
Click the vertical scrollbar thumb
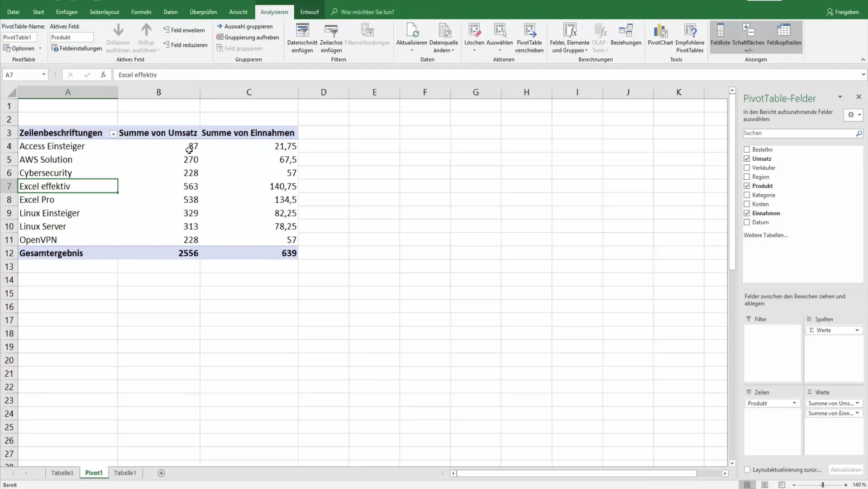click(x=732, y=182)
